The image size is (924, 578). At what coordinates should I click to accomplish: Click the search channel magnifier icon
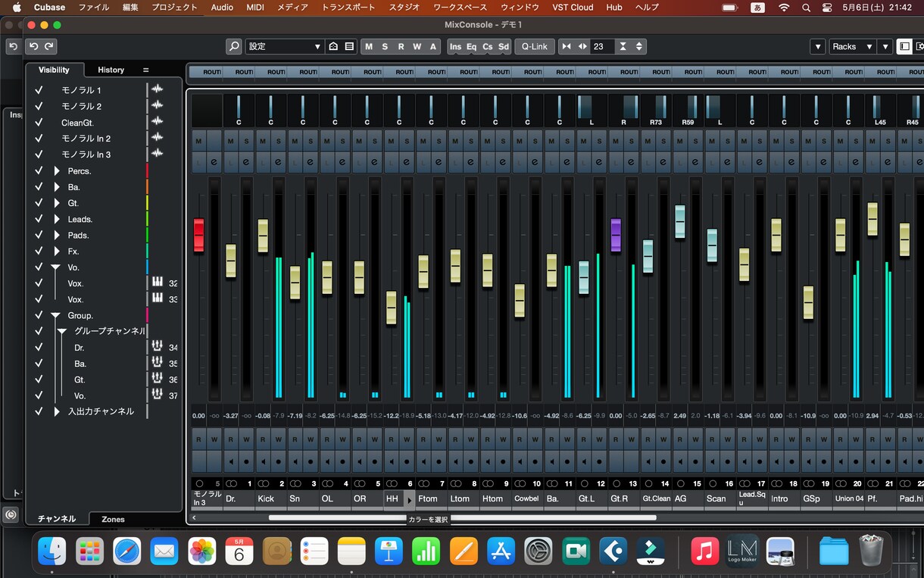click(234, 46)
